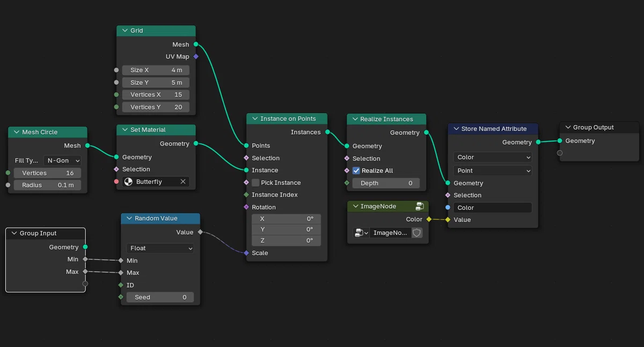This screenshot has height=347, width=644.
Task: Click the ImageNode Color output socket
Action: pos(429,219)
